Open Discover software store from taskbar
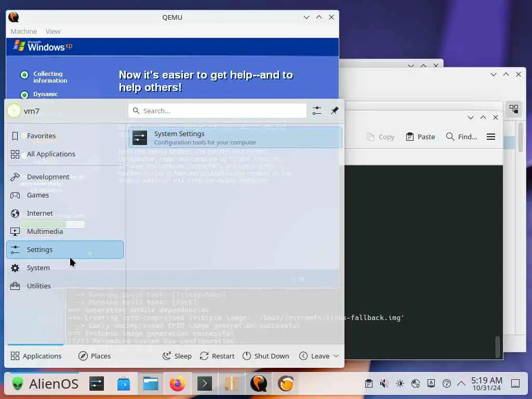 tap(124, 384)
